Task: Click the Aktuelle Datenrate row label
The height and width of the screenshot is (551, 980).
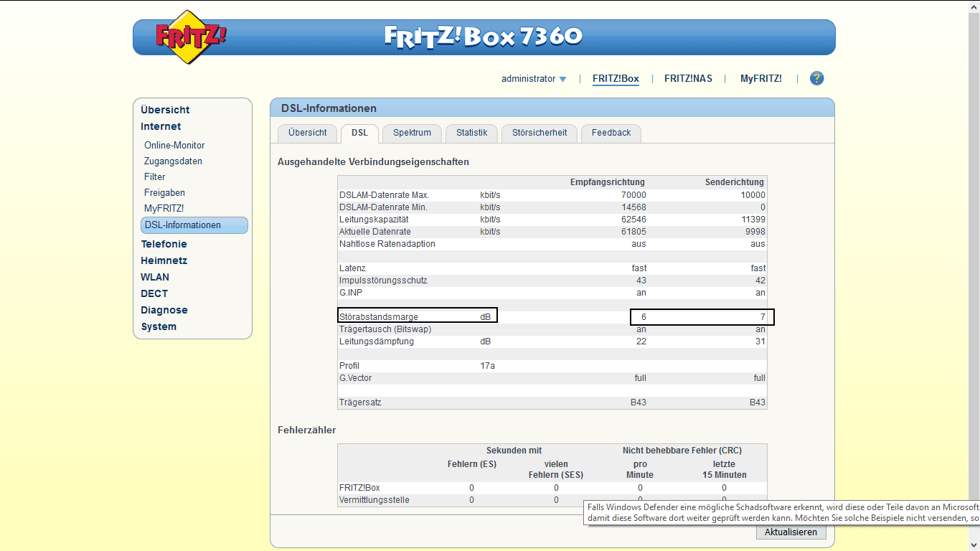Action: pos(375,232)
